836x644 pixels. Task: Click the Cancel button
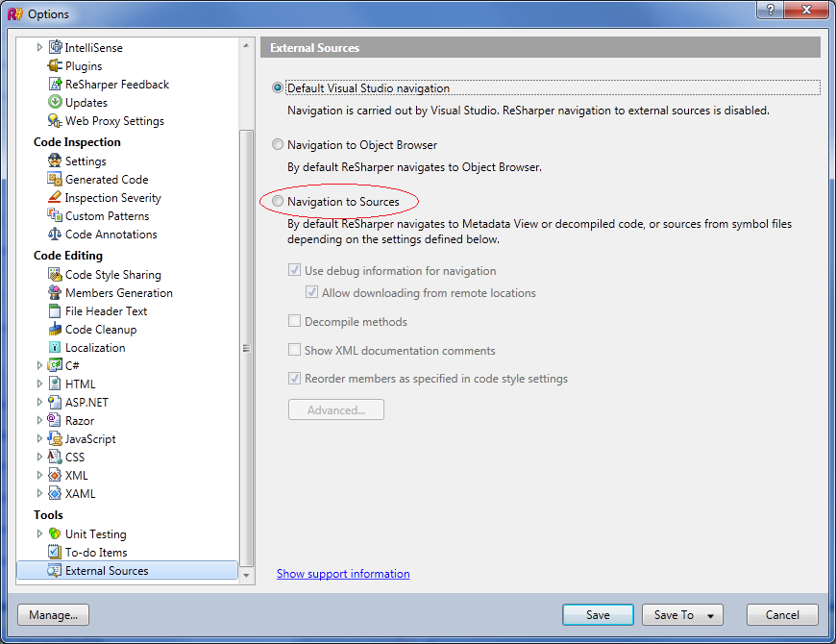(x=782, y=614)
